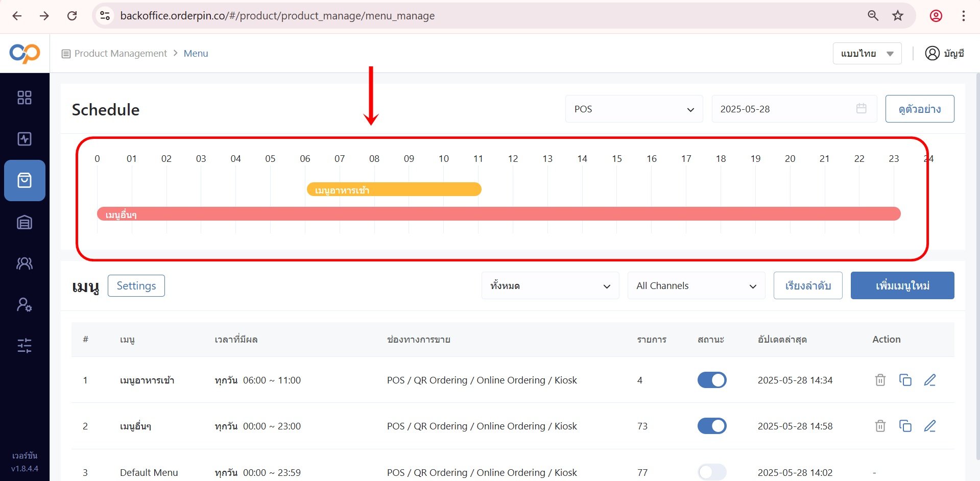This screenshot has height=481, width=980.
Task: Click the ดูตัวอย่าง preview button
Action: [919, 109]
